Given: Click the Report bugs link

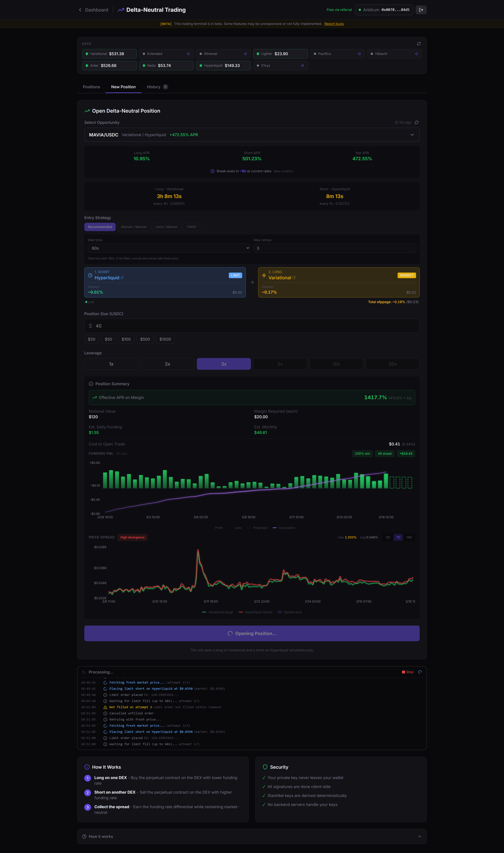Looking at the screenshot, I should [x=334, y=24].
